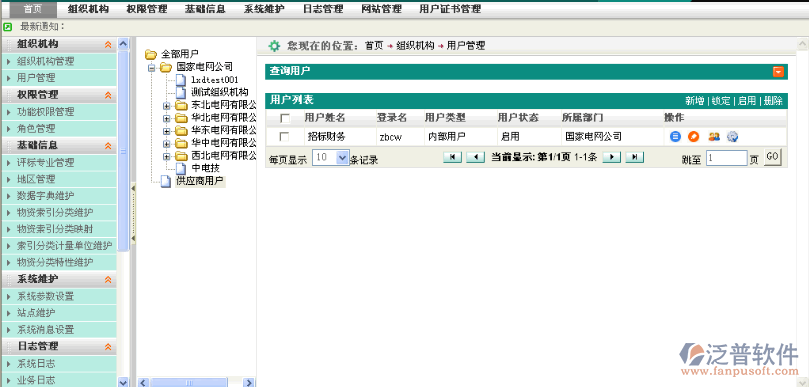Tick the checkbox for user 招标财务
The image size is (809, 387).
click(x=284, y=137)
